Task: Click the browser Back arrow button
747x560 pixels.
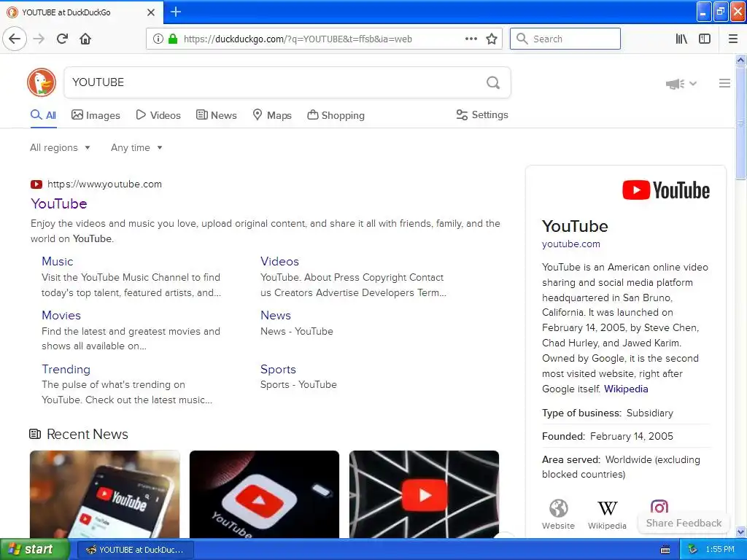Action: [x=15, y=39]
